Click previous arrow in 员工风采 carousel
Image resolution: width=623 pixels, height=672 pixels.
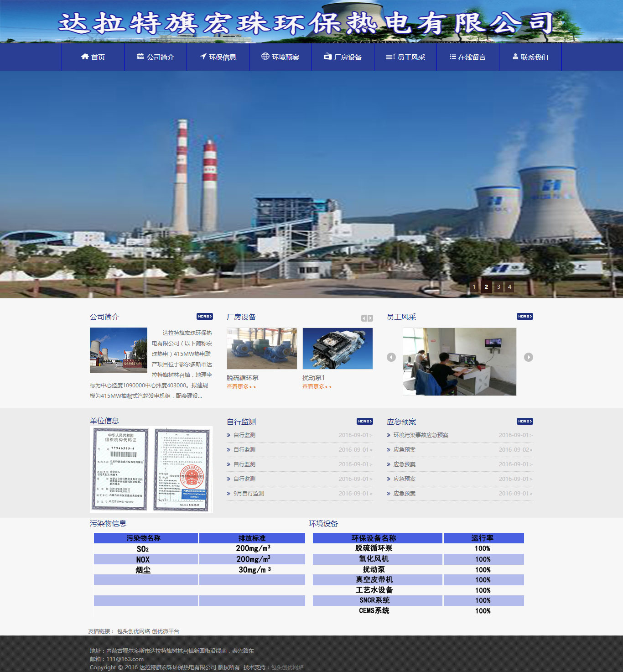point(391,357)
